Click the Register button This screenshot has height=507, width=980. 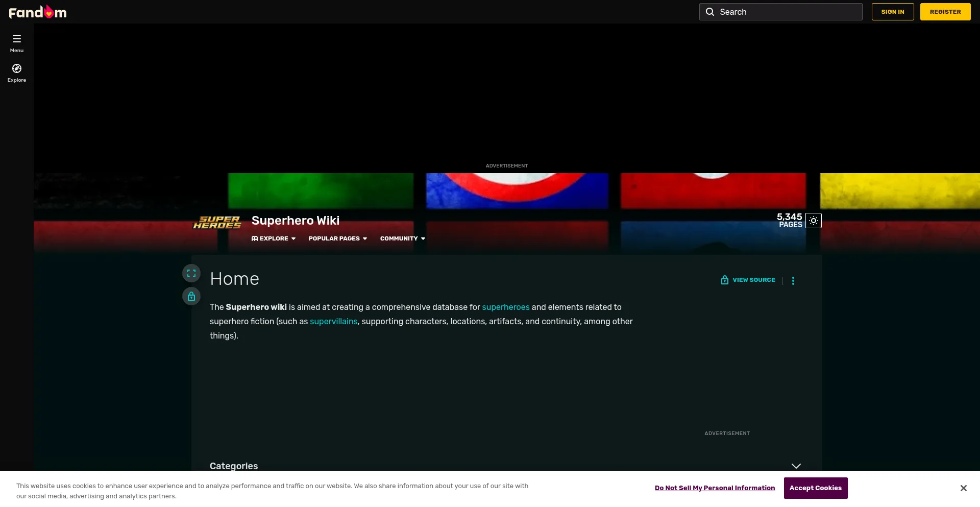pyautogui.click(x=945, y=12)
